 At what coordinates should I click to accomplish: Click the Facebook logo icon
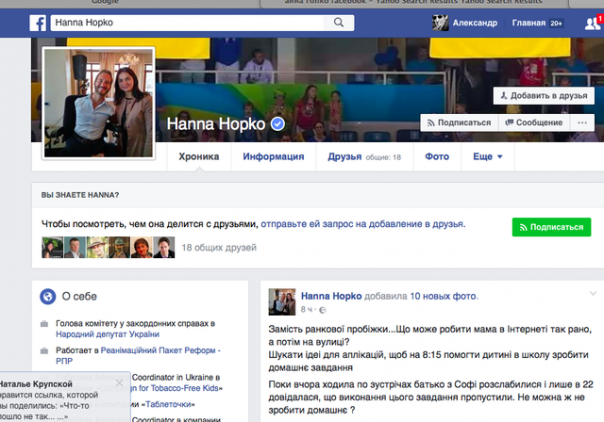click(x=38, y=23)
